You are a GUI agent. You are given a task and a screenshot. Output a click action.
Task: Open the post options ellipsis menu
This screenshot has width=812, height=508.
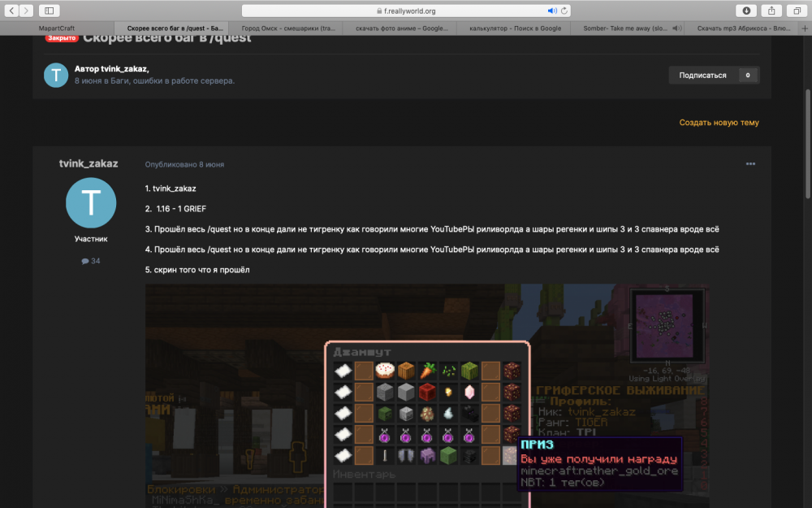coord(750,164)
